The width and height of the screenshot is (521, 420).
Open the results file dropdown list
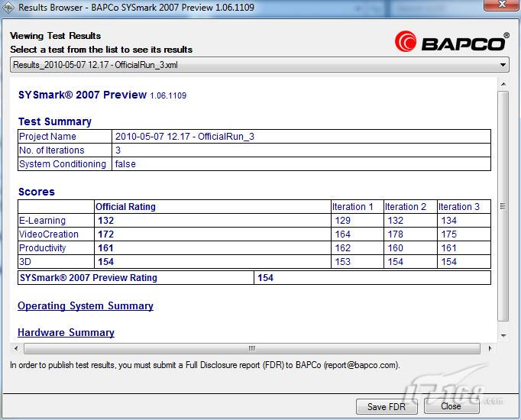(x=259, y=64)
